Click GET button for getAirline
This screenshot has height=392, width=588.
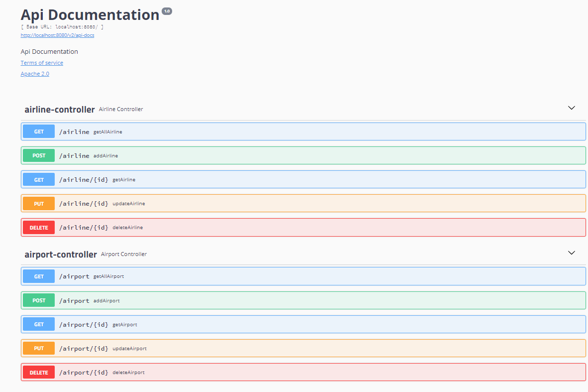point(39,179)
